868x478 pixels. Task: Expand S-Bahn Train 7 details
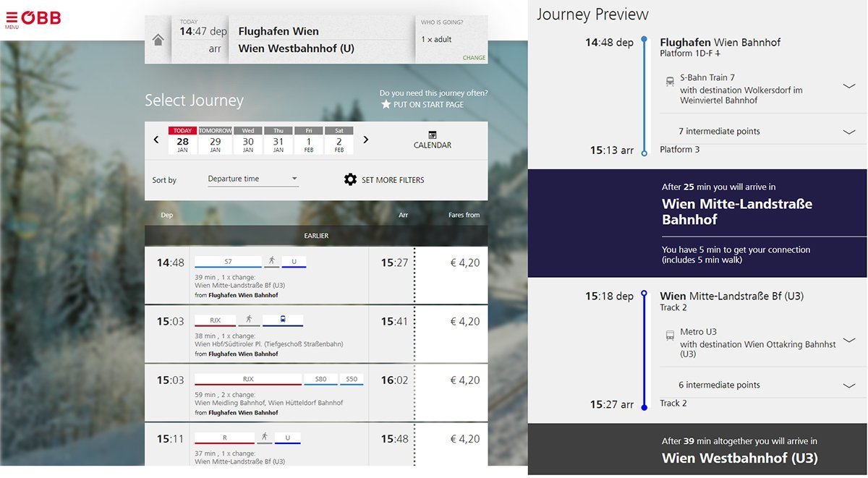[x=849, y=86]
